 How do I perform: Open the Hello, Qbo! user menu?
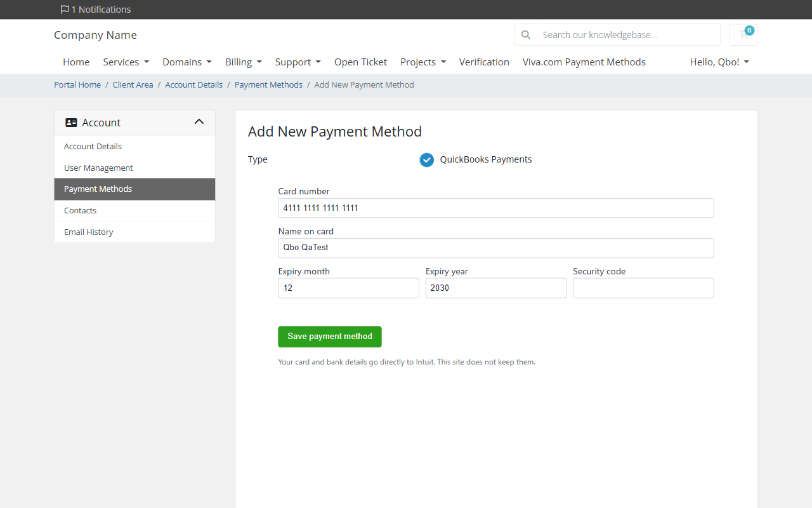(719, 62)
